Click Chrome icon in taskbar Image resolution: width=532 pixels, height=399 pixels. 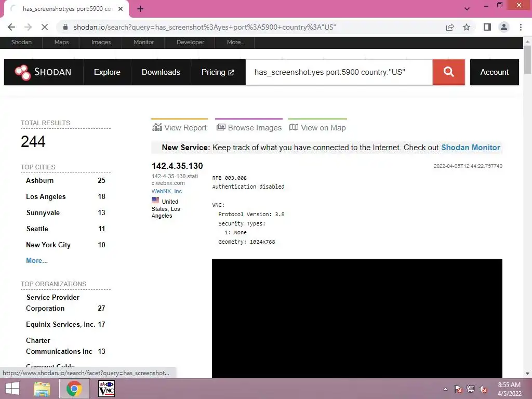[74, 389]
